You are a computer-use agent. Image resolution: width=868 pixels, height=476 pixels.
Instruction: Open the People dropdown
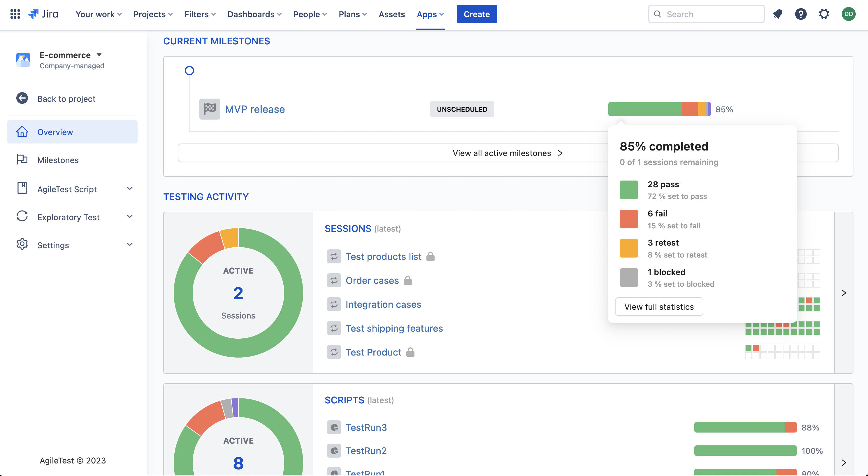click(x=310, y=14)
